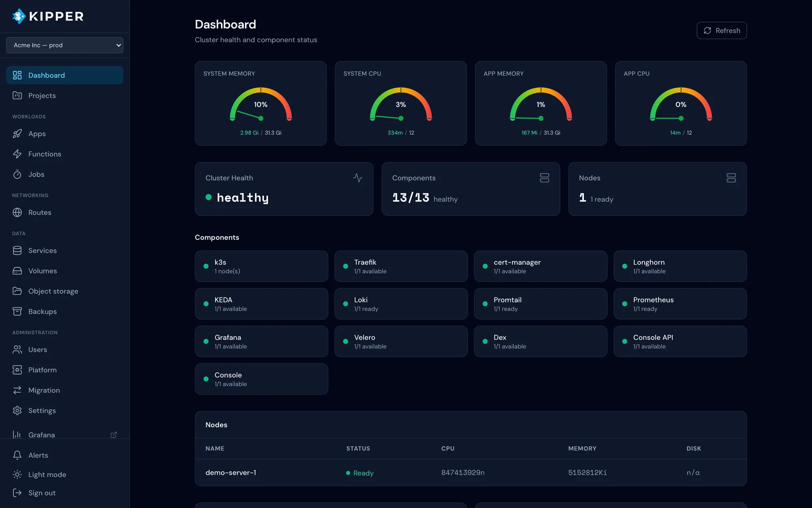Open the Users people icon
The height and width of the screenshot is (508, 812).
click(x=17, y=350)
